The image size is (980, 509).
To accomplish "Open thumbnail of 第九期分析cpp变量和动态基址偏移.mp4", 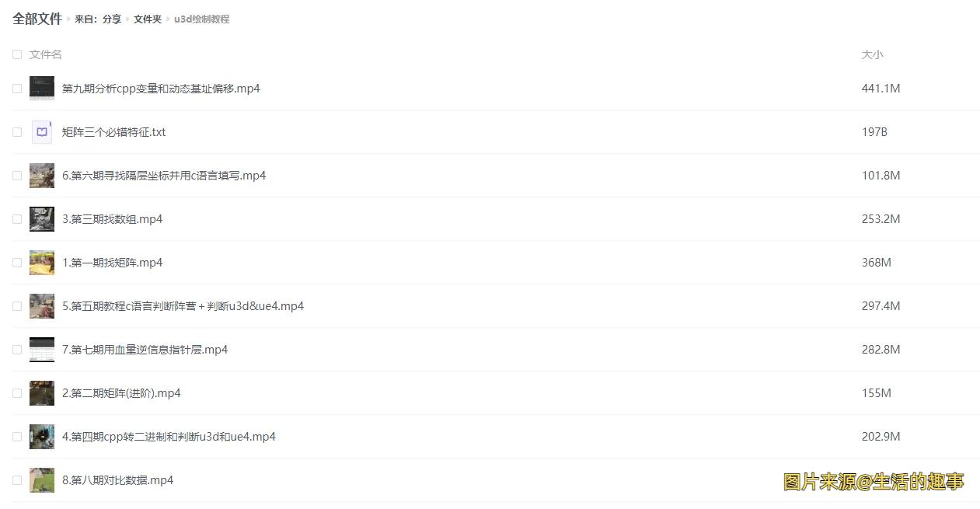I will [x=42, y=89].
